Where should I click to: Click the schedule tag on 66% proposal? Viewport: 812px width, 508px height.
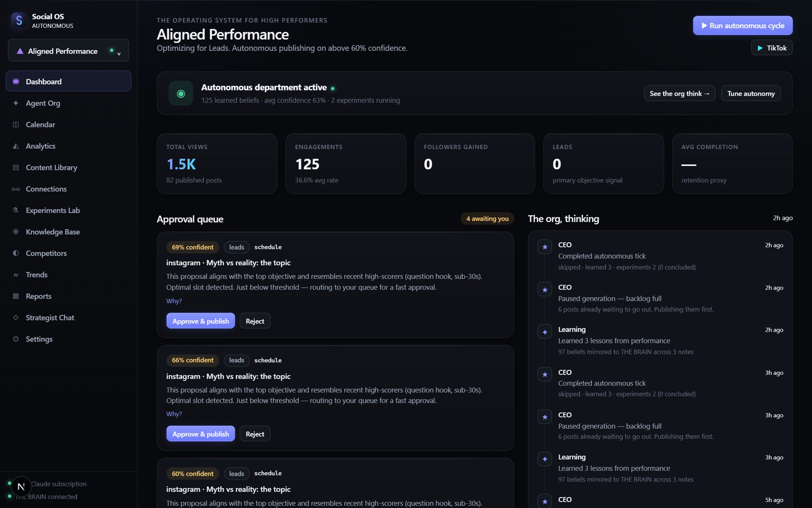click(x=268, y=360)
